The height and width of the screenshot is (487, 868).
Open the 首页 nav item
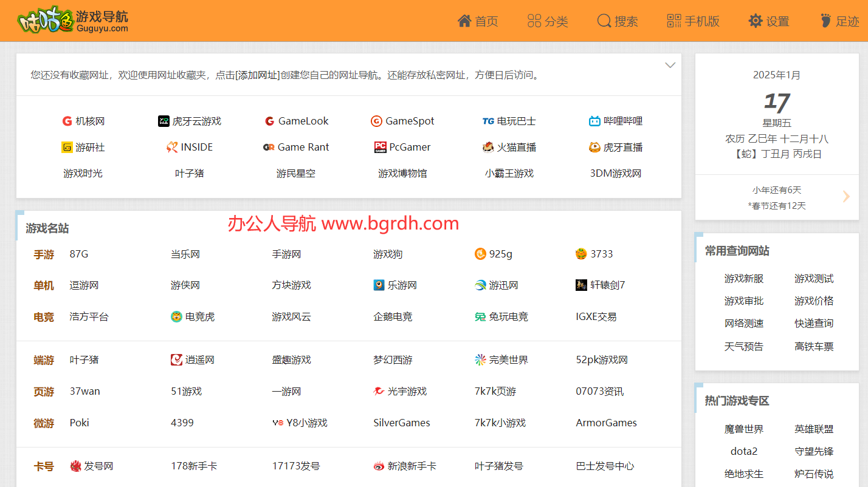pyautogui.click(x=478, y=21)
